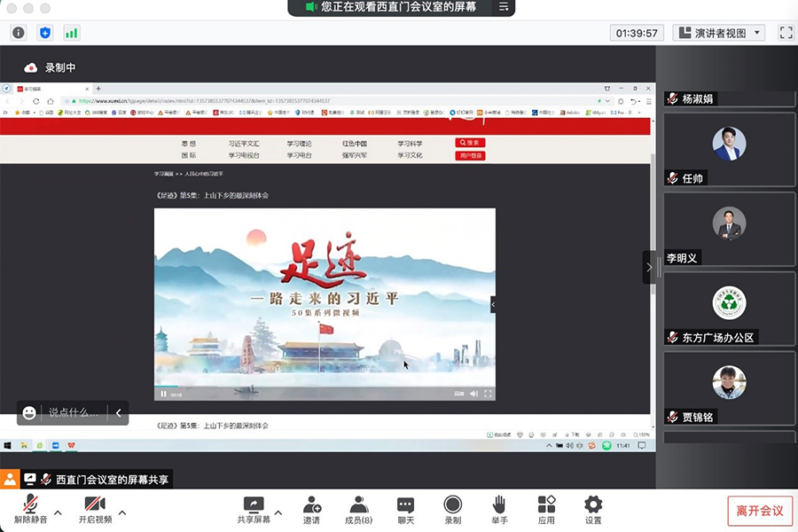The width and height of the screenshot is (798, 532).
Task: Open Windows notification center icon
Action: click(642, 445)
